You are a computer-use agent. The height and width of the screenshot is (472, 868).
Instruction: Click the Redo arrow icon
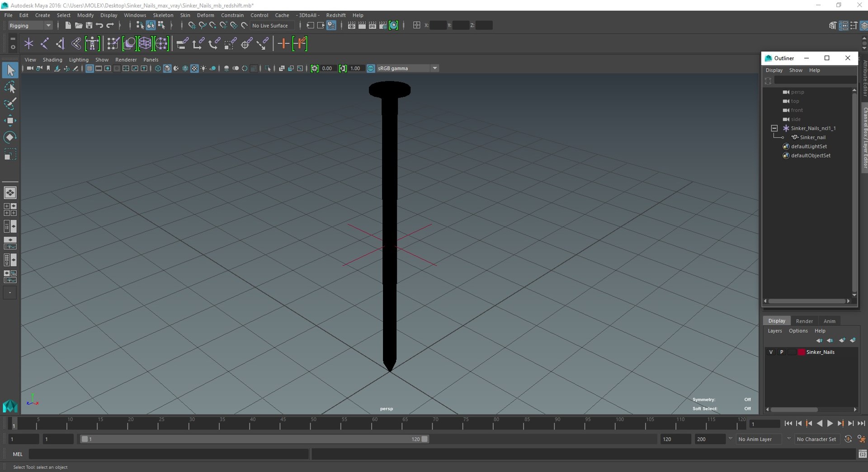click(x=110, y=25)
